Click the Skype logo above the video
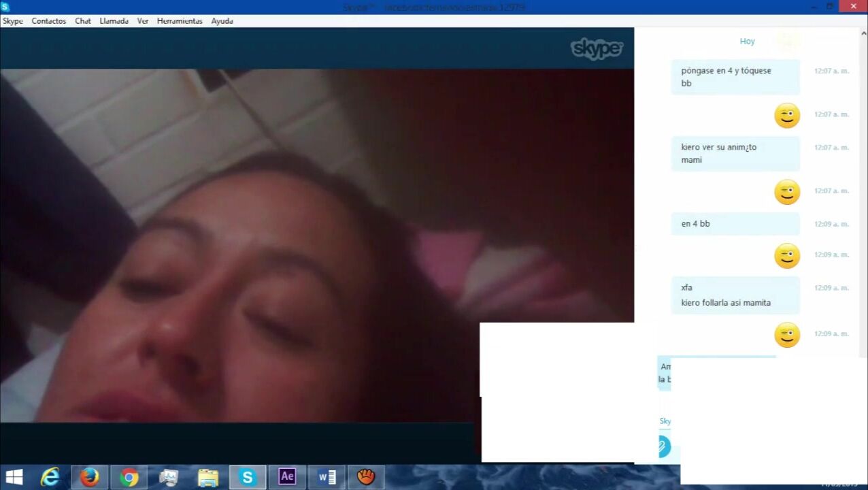The image size is (868, 490). tap(597, 48)
